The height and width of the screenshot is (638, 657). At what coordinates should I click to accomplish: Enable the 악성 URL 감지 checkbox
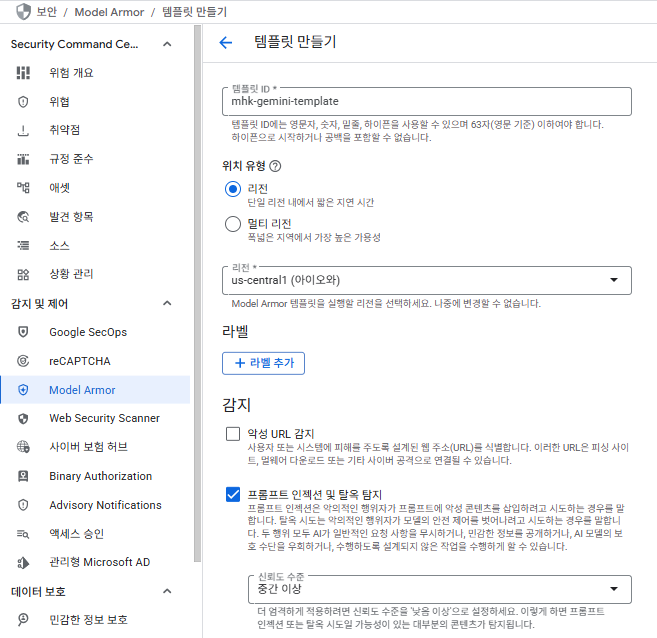pos(233,434)
